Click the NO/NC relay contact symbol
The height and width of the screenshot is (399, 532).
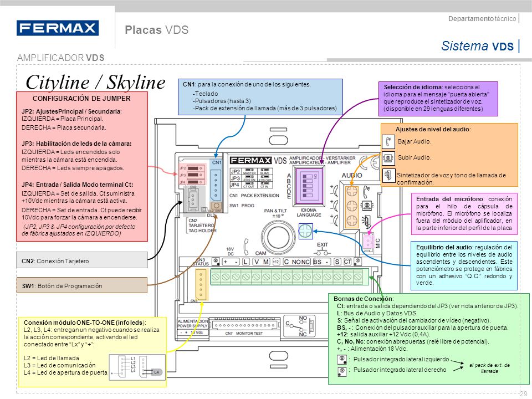click(298, 326)
